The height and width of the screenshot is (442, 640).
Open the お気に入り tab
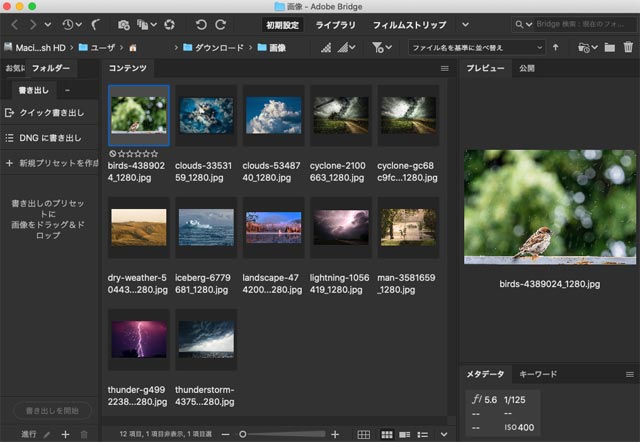15,68
